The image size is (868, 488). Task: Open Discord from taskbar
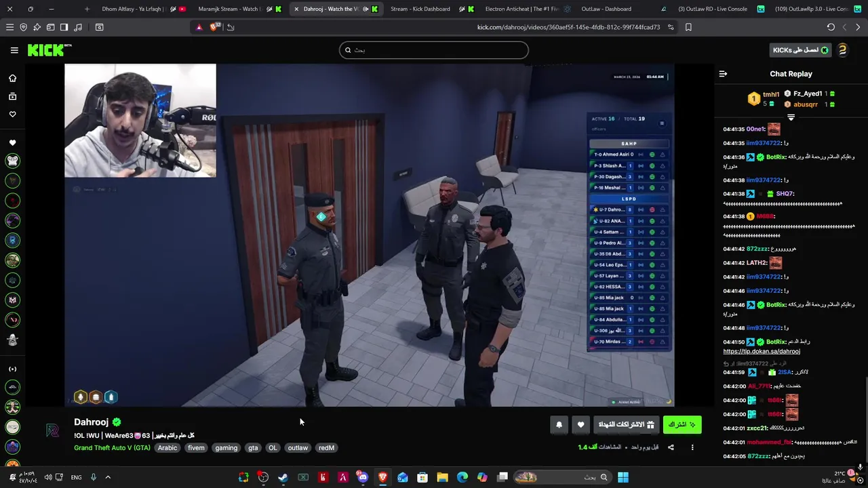[x=363, y=477]
